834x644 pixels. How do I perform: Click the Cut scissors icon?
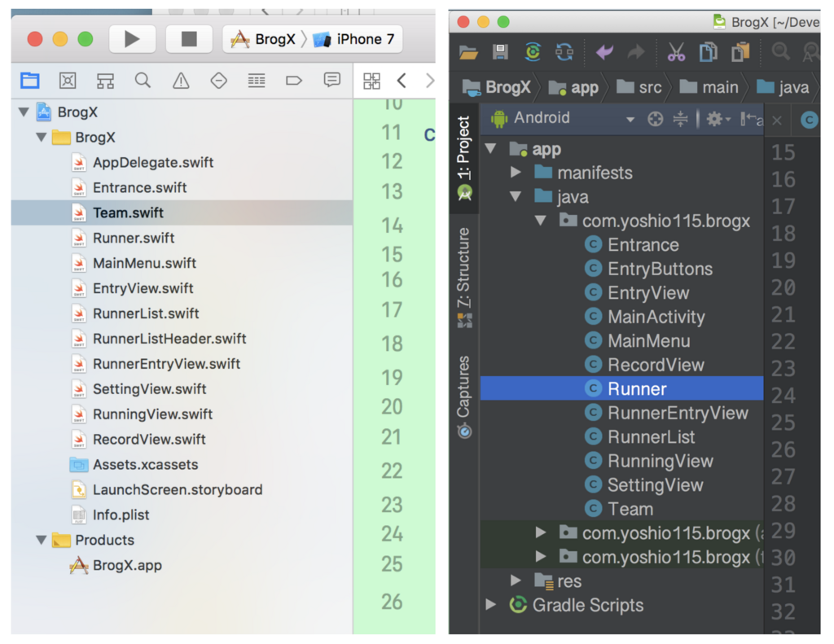coord(676,52)
